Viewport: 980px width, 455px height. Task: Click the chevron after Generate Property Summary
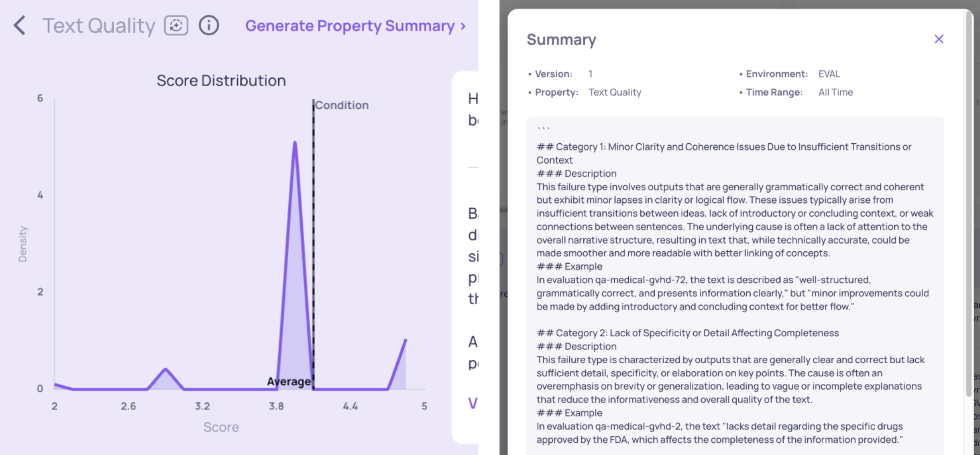[463, 26]
